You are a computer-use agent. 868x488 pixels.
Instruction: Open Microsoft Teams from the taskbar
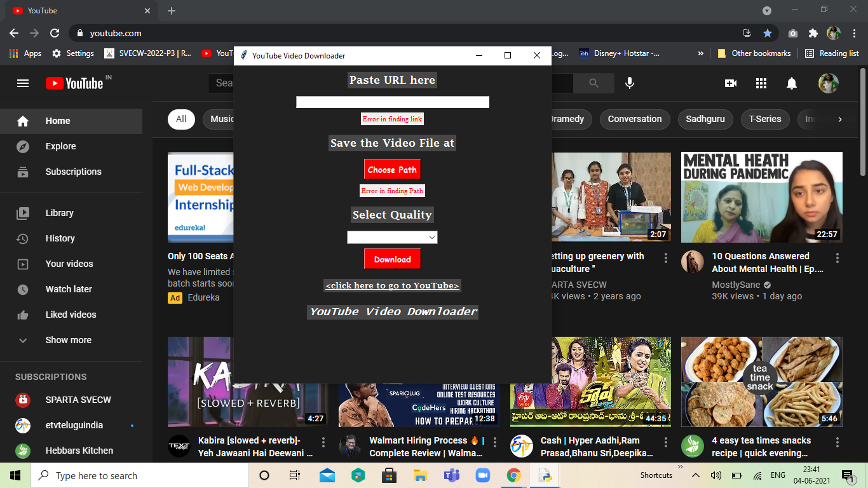tap(451, 475)
